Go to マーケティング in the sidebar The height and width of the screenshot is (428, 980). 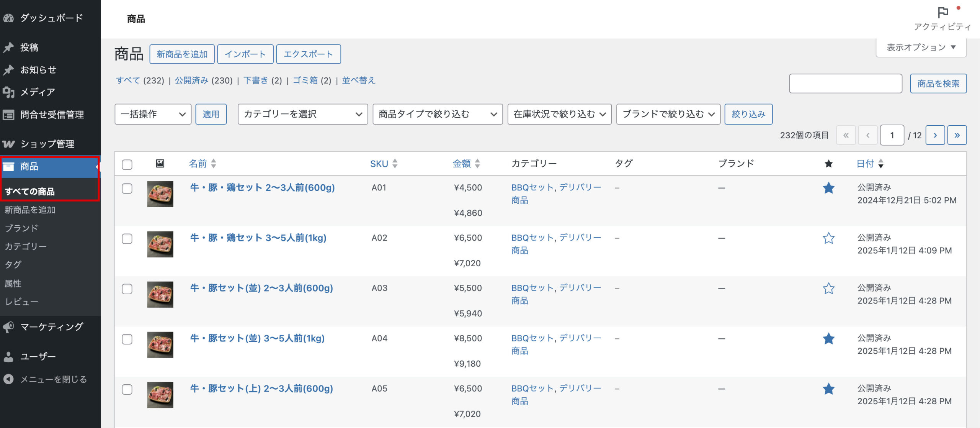[51, 327]
